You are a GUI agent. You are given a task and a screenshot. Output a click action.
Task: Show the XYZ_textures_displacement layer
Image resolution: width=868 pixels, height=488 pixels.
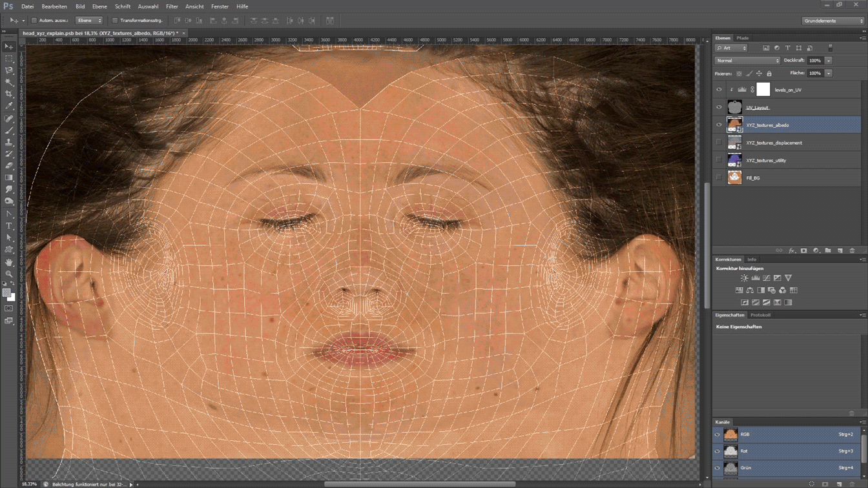(719, 143)
